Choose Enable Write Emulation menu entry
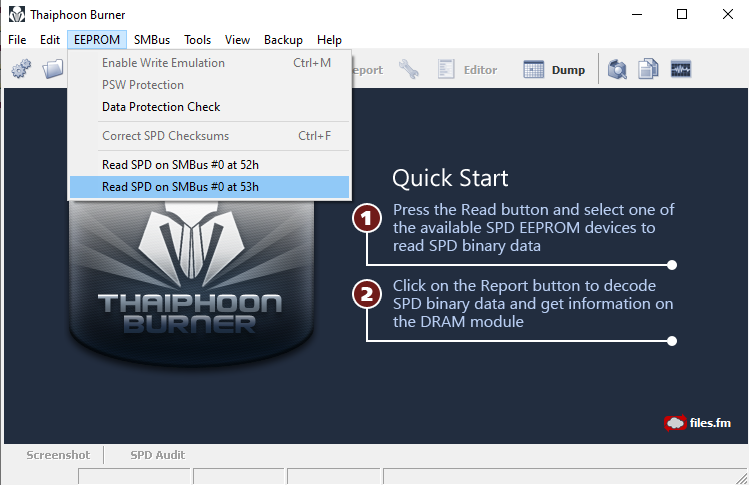The width and height of the screenshot is (749, 485). point(210,63)
